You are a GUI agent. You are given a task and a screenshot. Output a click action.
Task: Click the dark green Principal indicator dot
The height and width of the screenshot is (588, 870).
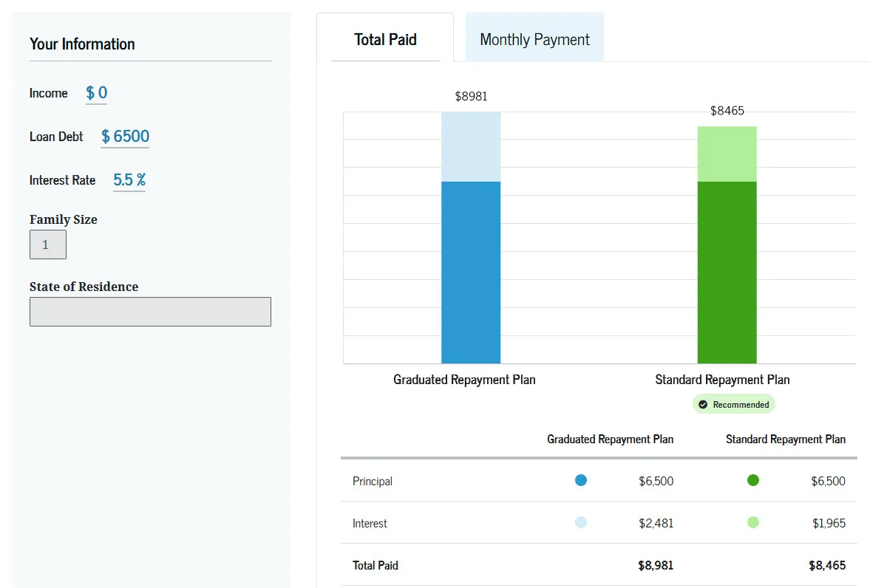(753, 480)
